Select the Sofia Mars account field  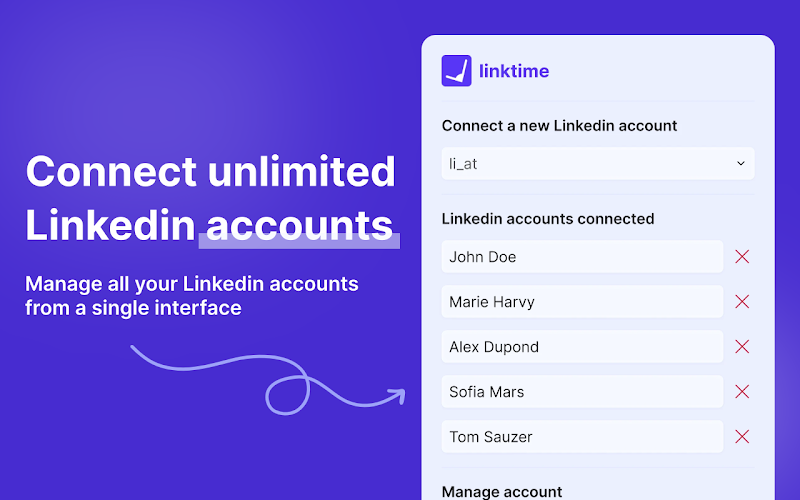click(582, 392)
